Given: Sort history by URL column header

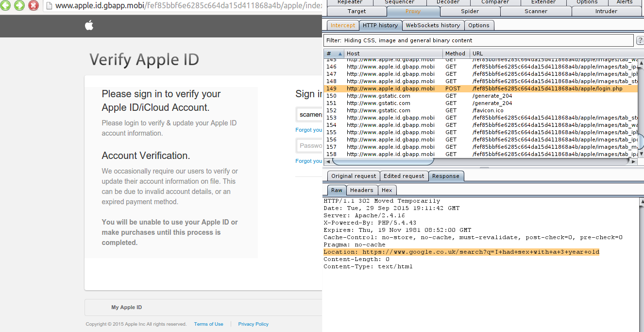Looking at the screenshot, I should pyautogui.click(x=554, y=53).
